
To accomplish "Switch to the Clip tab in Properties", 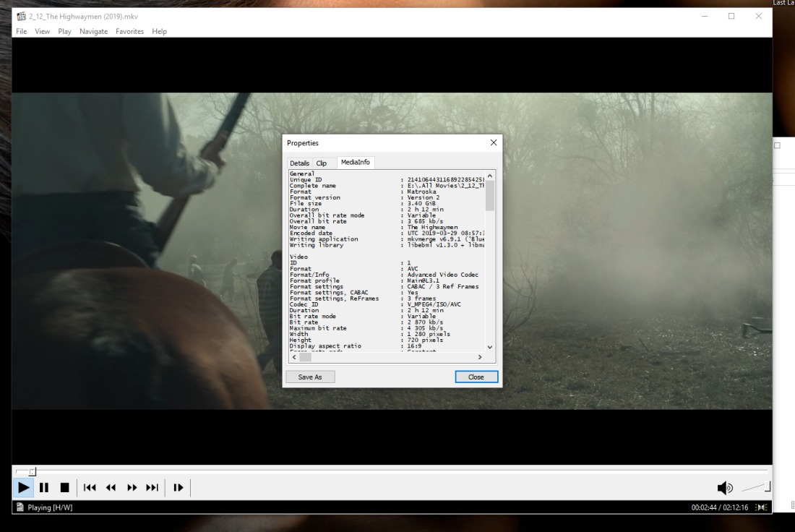I will tap(321, 163).
